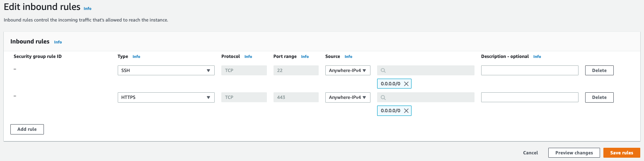Viewport: 644px width, 161px height.
Task: Click the TCP protocol field in SSH row
Action: click(x=244, y=70)
